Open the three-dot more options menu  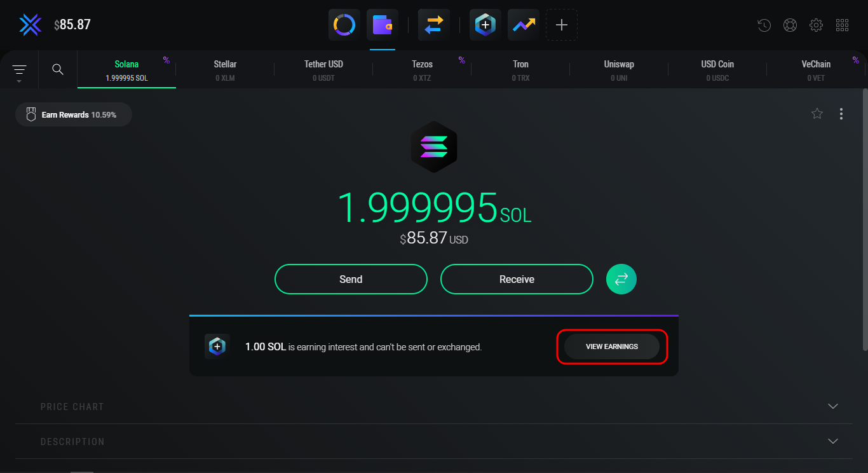click(841, 114)
